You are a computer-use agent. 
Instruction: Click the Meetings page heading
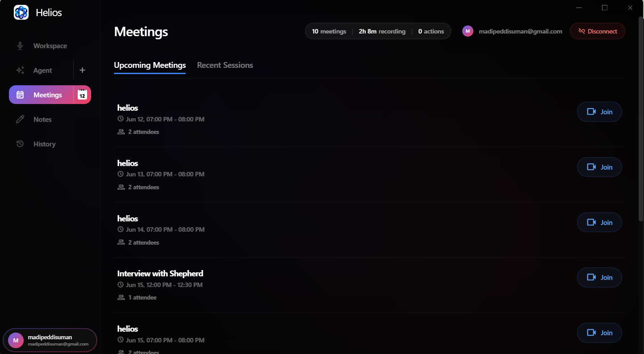pyautogui.click(x=141, y=32)
